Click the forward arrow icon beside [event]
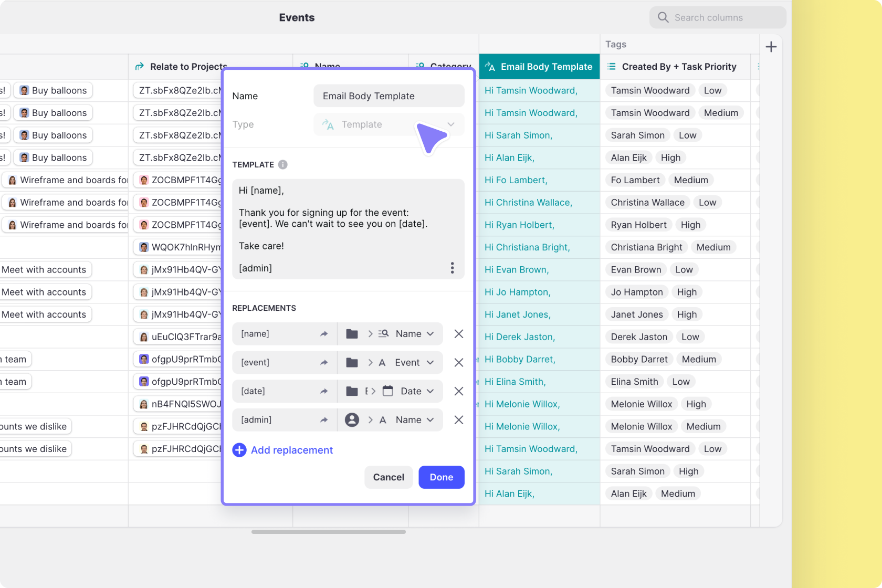The height and width of the screenshot is (588, 882). [x=324, y=362]
